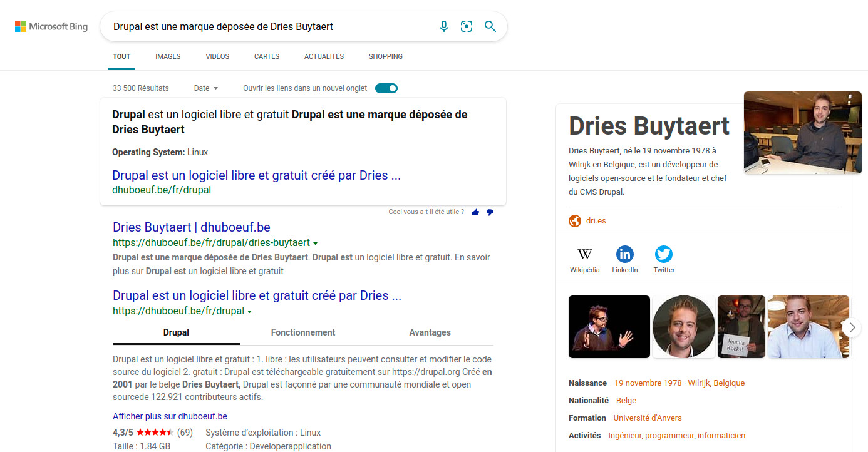Open thumbnail with Joomla Rocks sign
The width and height of the screenshot is (868, 452).
pyautogui.click(x=741, y=327)
